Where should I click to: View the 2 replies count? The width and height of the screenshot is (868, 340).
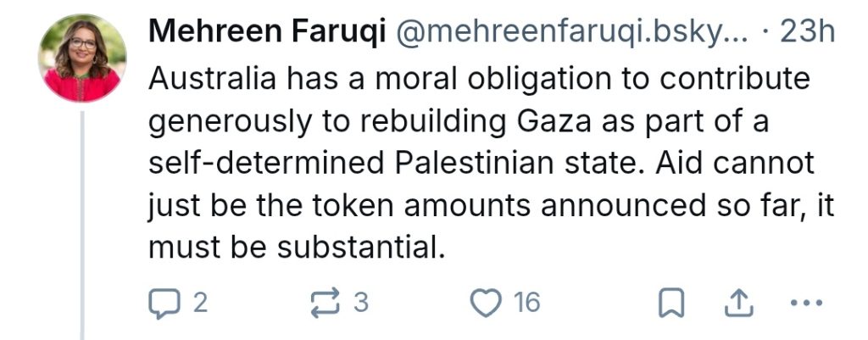point(199,303)
